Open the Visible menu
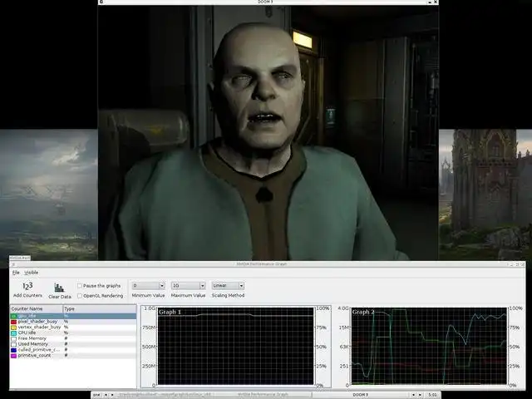The width and height of the screenshot is (532, 399). coord(32,273)
